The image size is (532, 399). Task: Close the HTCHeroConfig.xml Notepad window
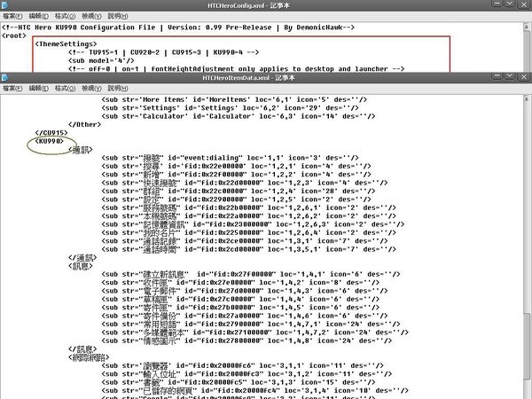[523, 4]
